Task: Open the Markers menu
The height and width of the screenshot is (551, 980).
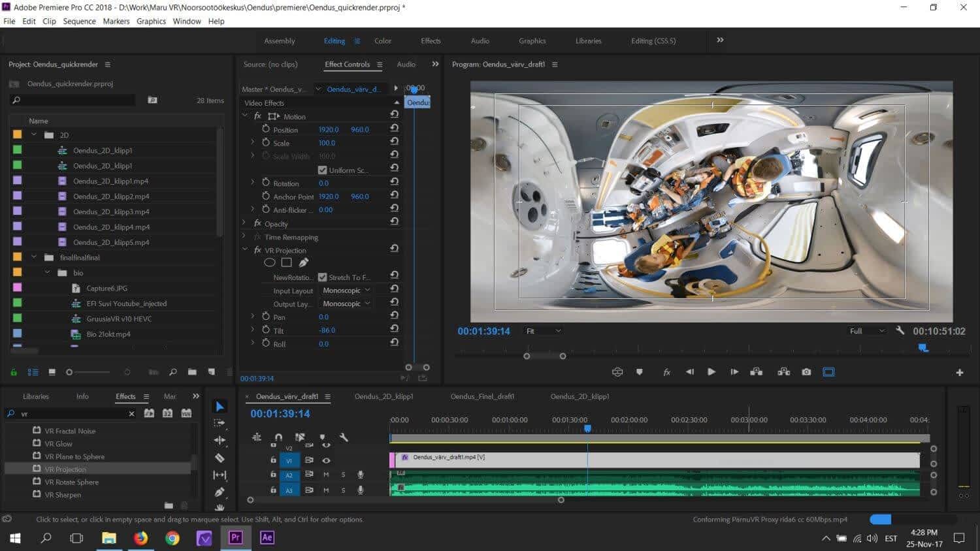Action: (x=116, y=21)
